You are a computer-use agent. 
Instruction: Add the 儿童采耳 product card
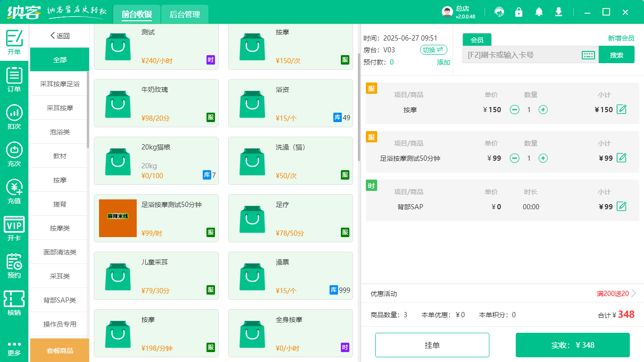tap(156, 276)
